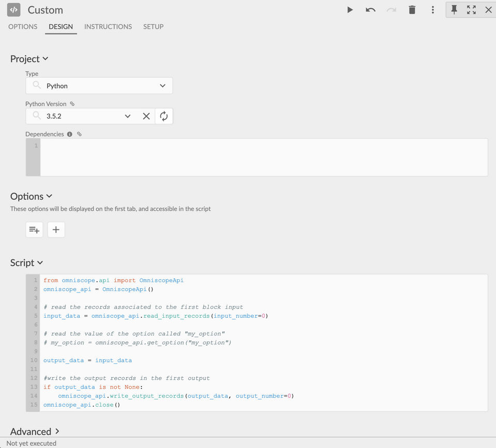
Task: Open the Python Version dropdown arrow
Action: [128, 116]
